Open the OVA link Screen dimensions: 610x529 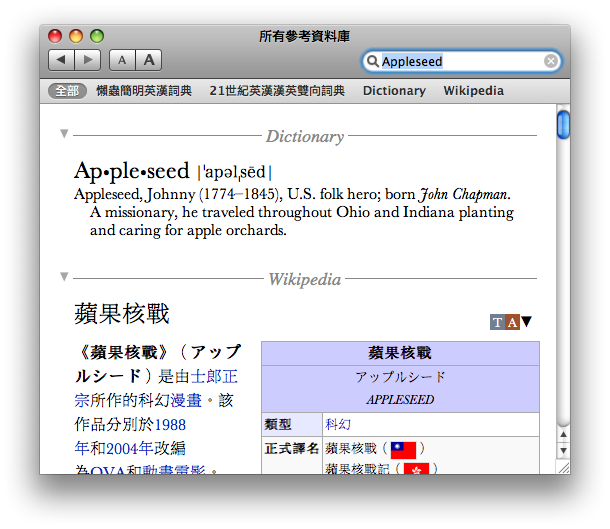click(x=108, y=470)
